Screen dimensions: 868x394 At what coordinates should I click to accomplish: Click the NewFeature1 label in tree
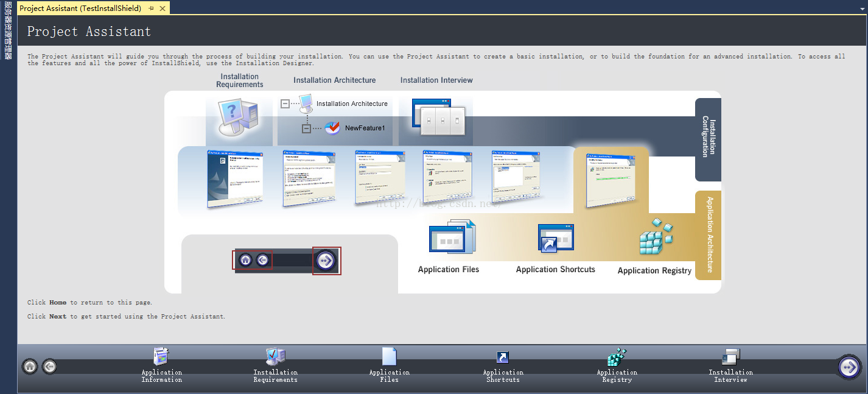(365, 128)
